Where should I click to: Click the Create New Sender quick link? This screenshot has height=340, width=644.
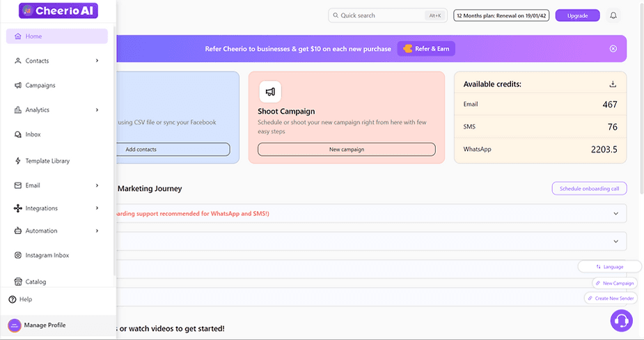611,298
